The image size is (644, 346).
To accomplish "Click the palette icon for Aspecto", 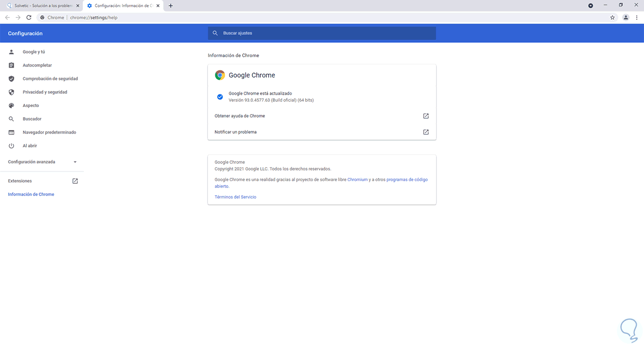I will 11,105.
